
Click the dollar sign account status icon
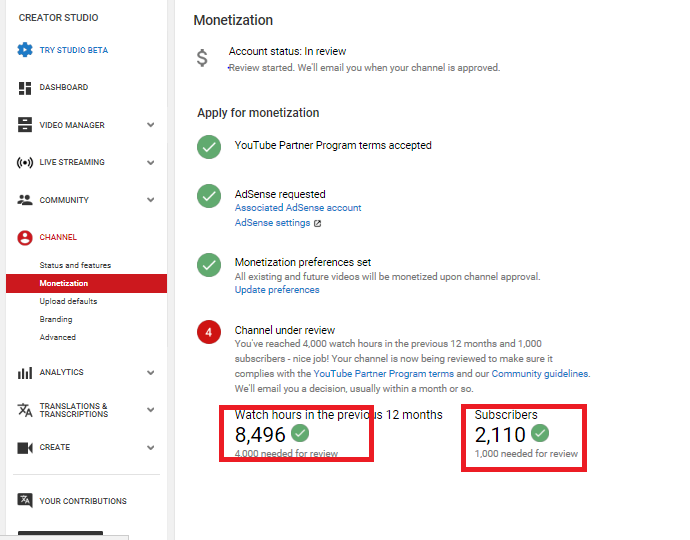(x=202, y=58)
